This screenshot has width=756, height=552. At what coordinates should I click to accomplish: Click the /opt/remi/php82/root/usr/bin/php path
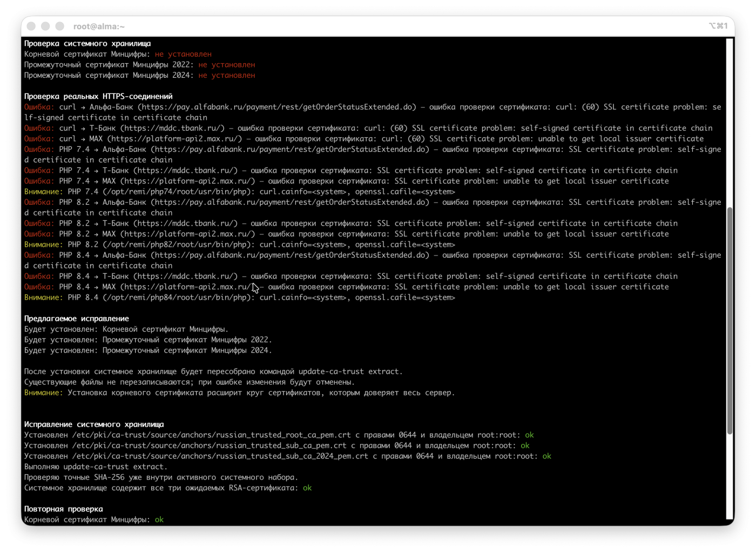(x=177, y=245)
